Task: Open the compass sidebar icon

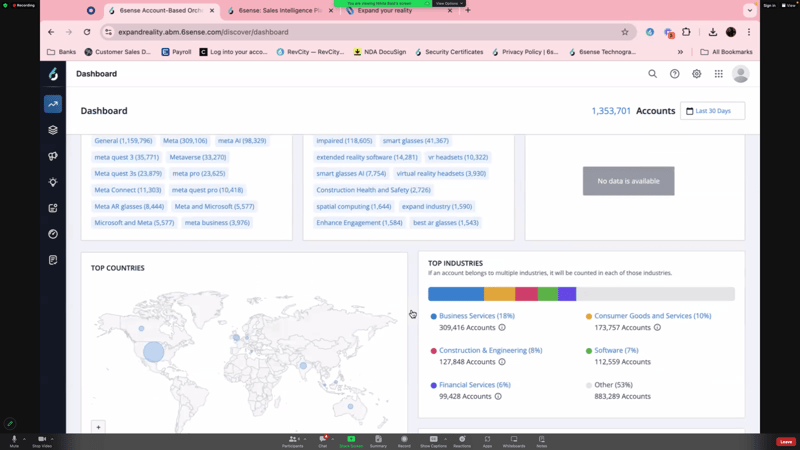Action: click(x=53, y=234)
